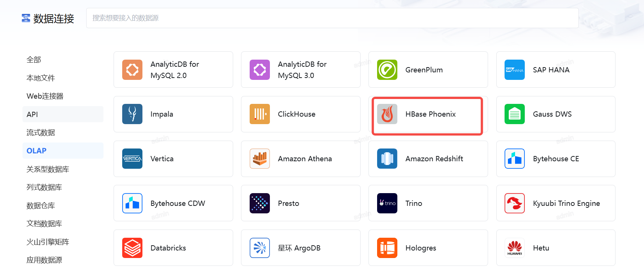
Task: Select the API category in sidebar
Action: [32, 114]
